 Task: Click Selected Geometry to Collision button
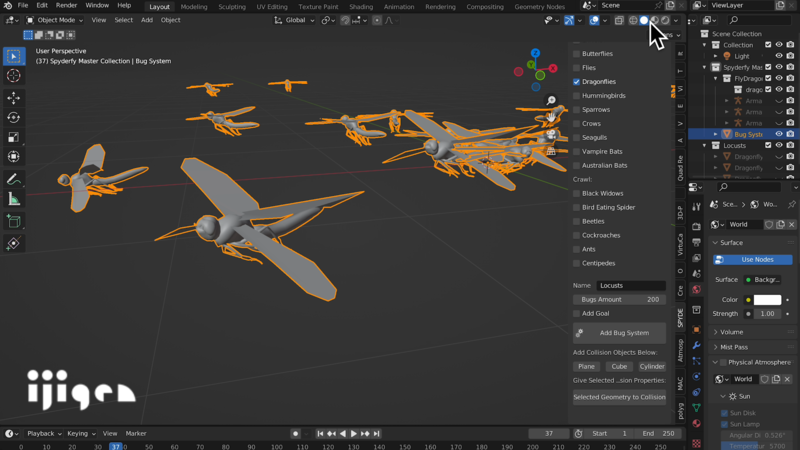coord(619,397)
